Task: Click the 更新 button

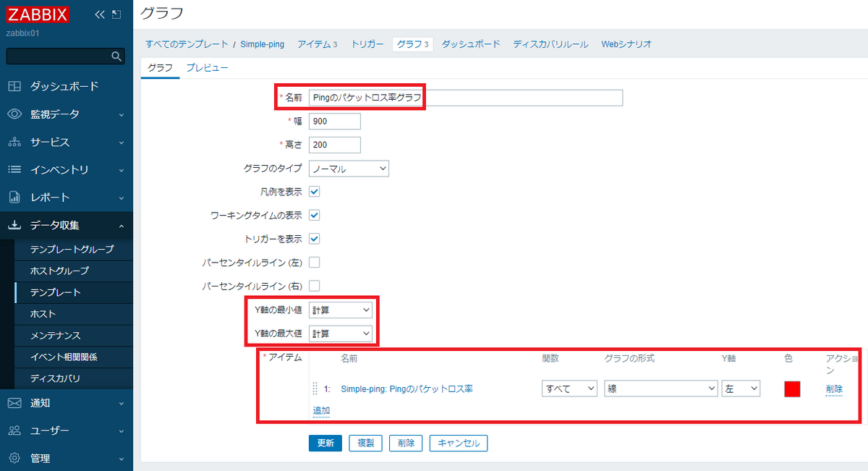Action: [325, 443]
